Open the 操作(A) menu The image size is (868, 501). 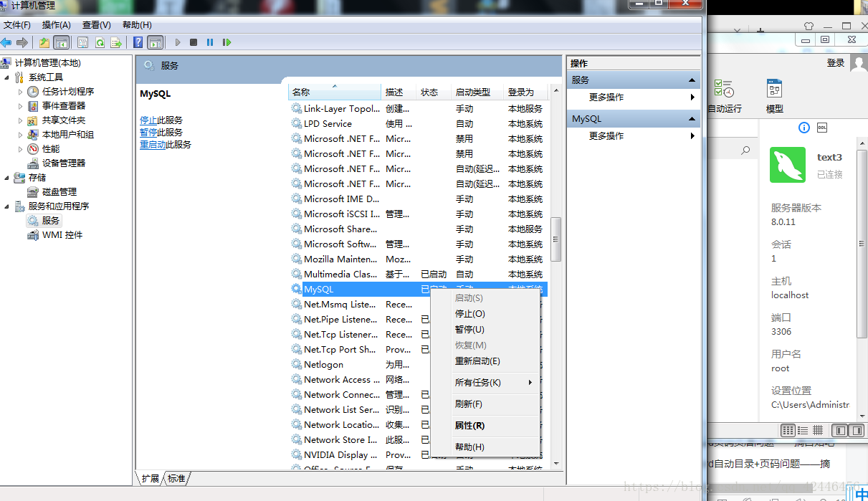point(57,25)
